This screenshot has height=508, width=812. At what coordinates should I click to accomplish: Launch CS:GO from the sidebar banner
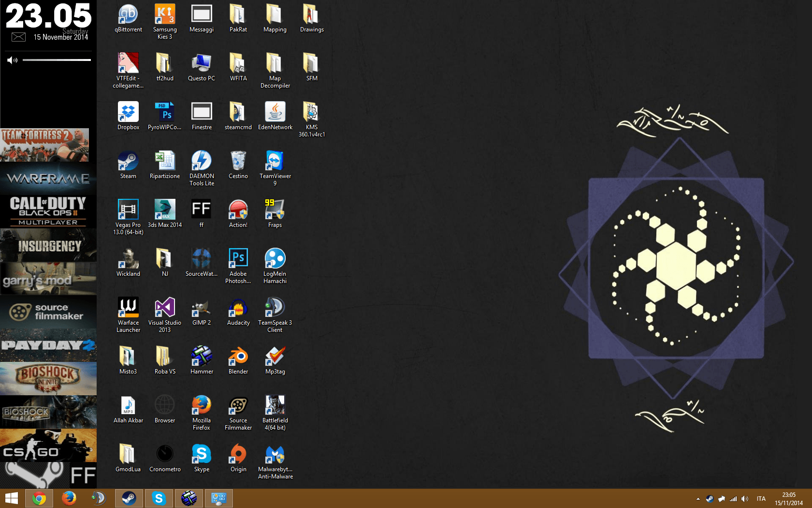click(48, 445)
